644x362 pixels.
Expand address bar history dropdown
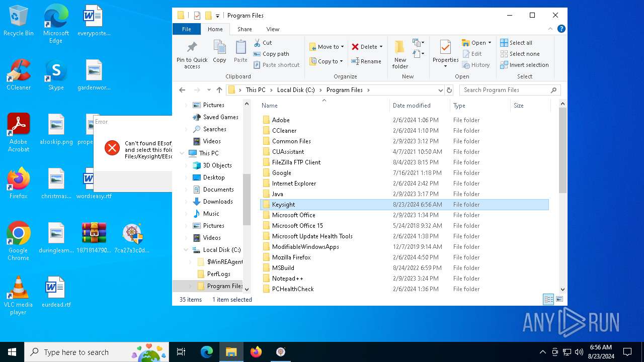pos(440,90)
